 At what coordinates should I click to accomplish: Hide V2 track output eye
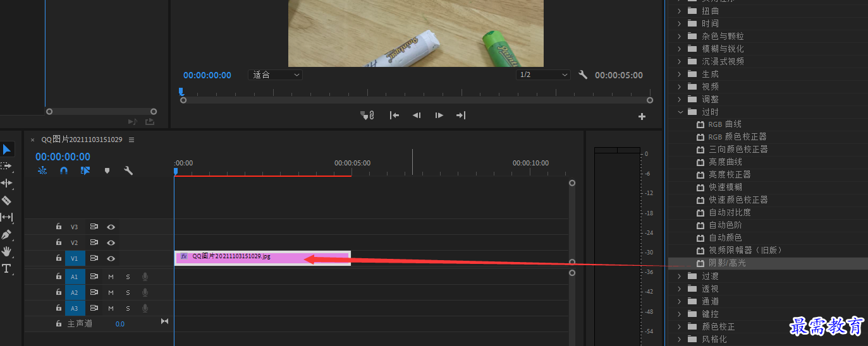tap(111, 242)
